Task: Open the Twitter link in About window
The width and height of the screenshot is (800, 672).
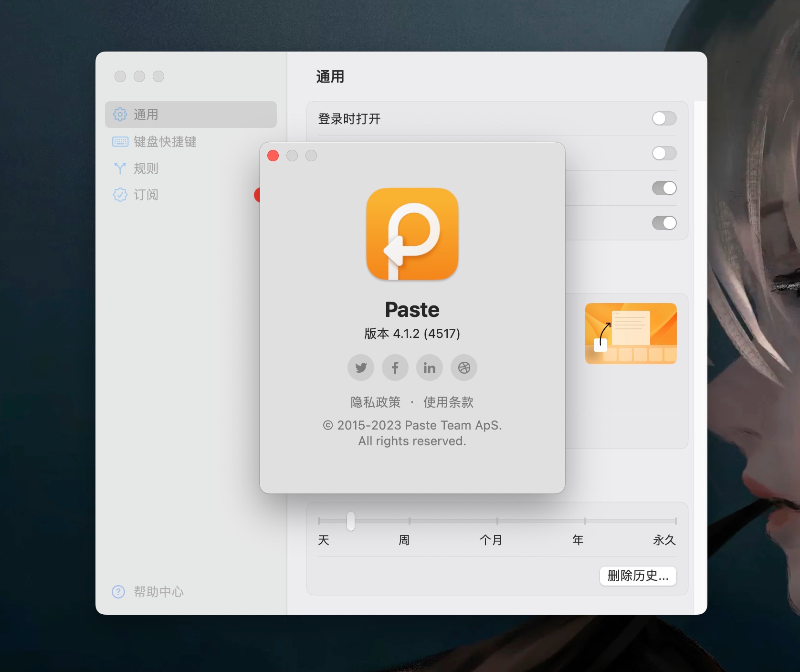Action: click(x=361, y=367)
